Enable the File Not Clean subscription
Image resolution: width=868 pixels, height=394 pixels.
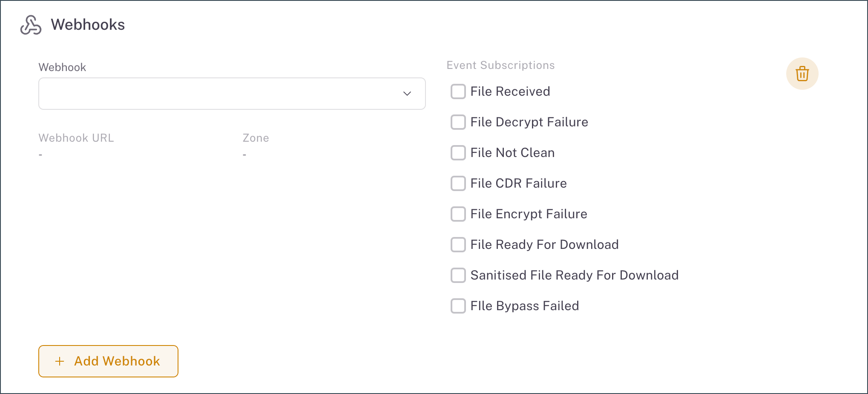pos(458,153)
